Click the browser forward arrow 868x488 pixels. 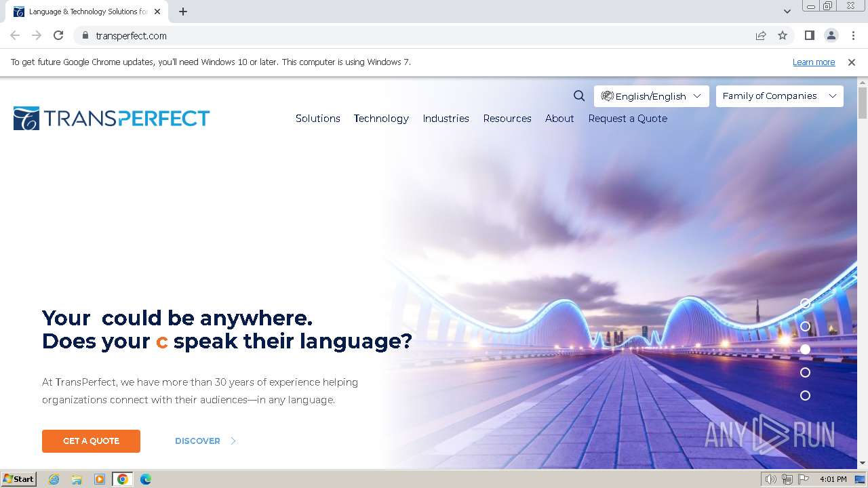pos(37,36)
